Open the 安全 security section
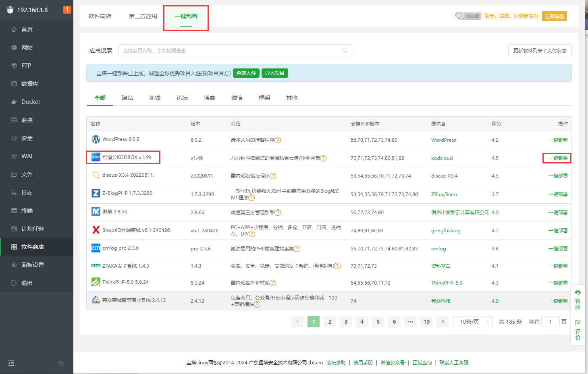Image resolution: width=588 pixels, height=374 pixels. tap(36, 138)
